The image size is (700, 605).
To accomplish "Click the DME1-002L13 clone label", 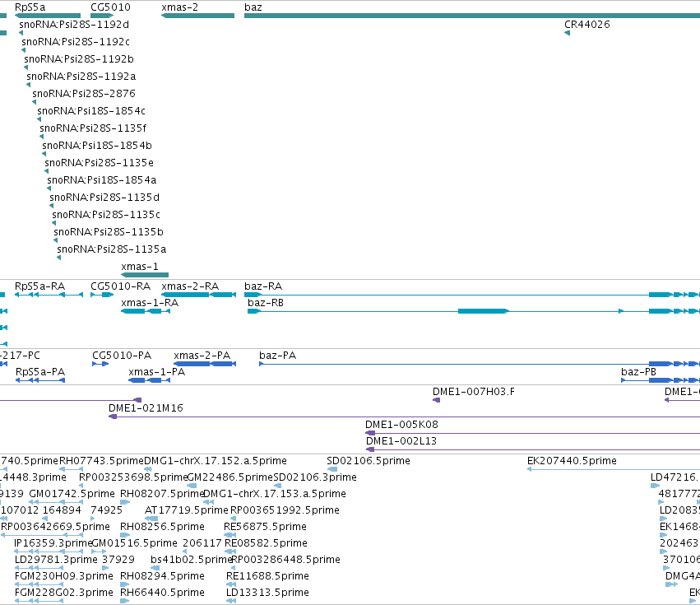I will [401, 441].
